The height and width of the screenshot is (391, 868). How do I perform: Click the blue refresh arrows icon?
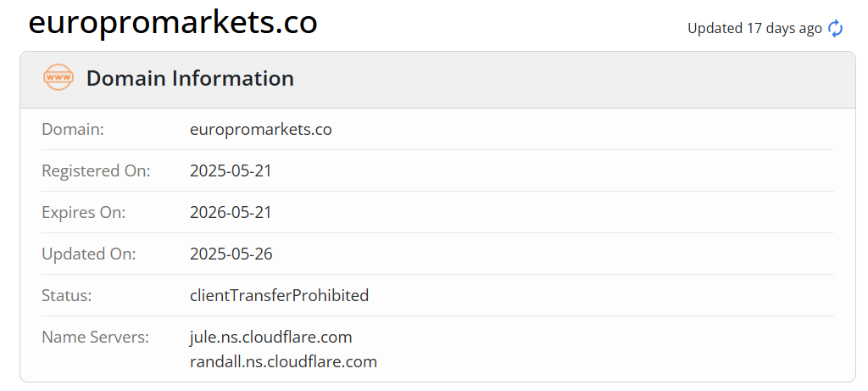point(836,28)
